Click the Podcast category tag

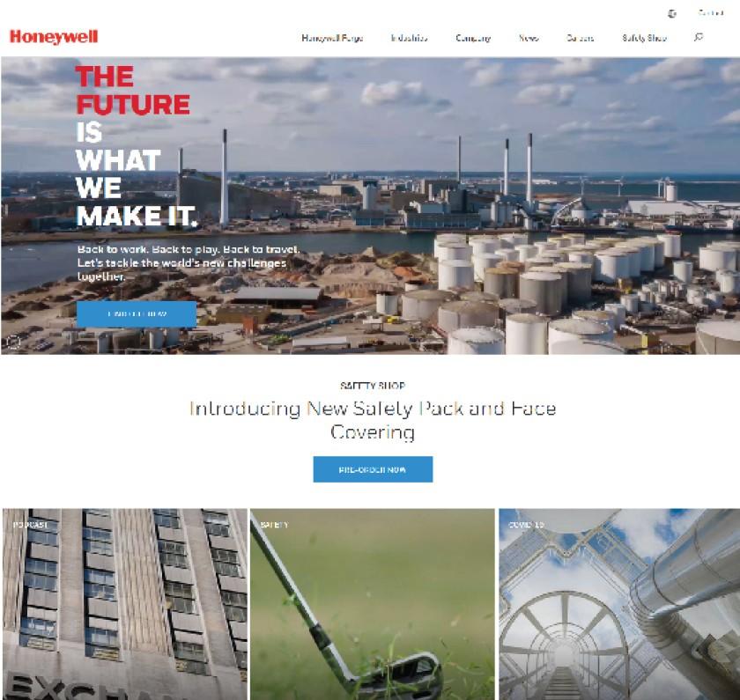click(31, 525)
